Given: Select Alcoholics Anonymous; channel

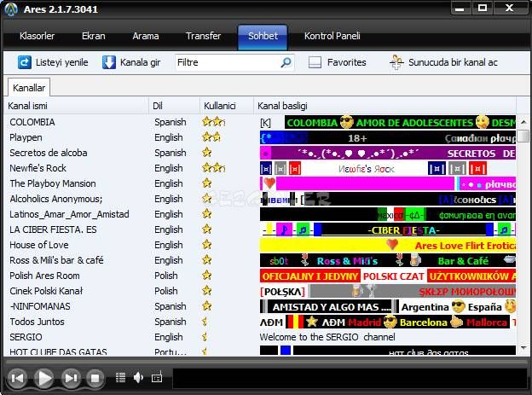Looking at the screenshot, I should click(56, 199).
